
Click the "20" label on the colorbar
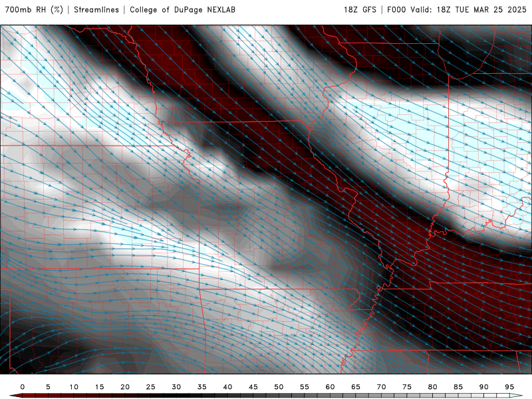click(x=125, y=387)
